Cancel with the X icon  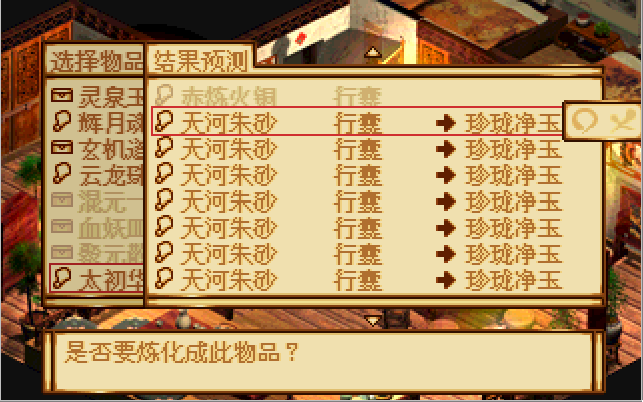[622, 121]
